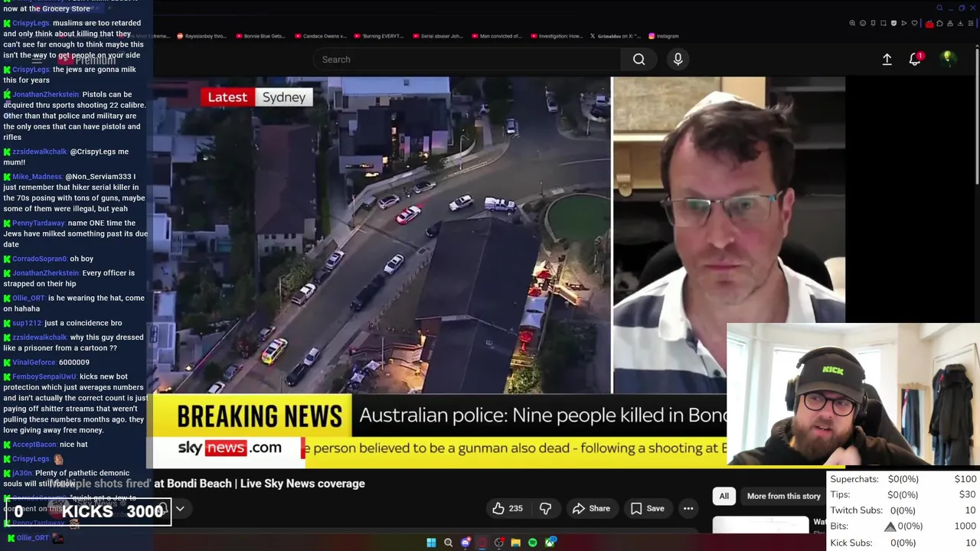Image resolution: width=980 pixels, height=551 pixels.
Task: Click the Save button
Action: click(x=647, y=508)
